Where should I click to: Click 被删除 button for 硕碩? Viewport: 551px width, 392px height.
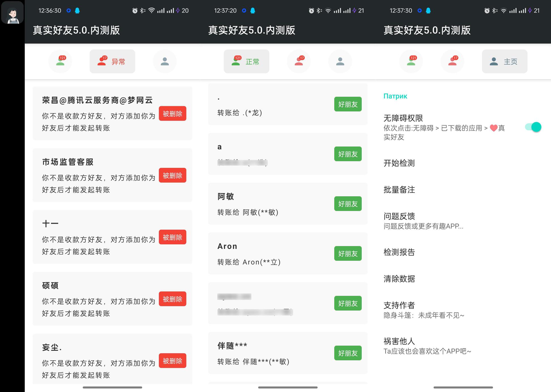pos(172,299)
